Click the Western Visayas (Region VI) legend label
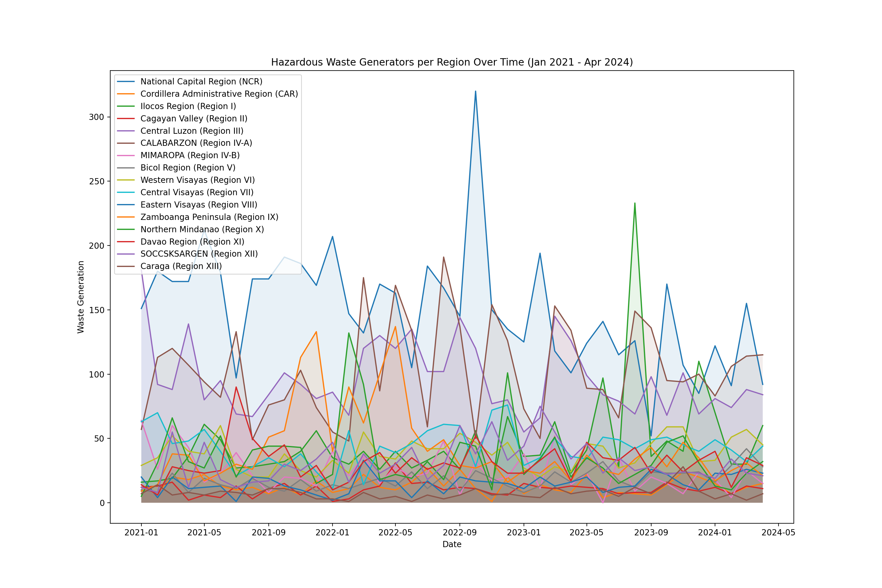Viewport: 882px width, 588px height. 198,180
